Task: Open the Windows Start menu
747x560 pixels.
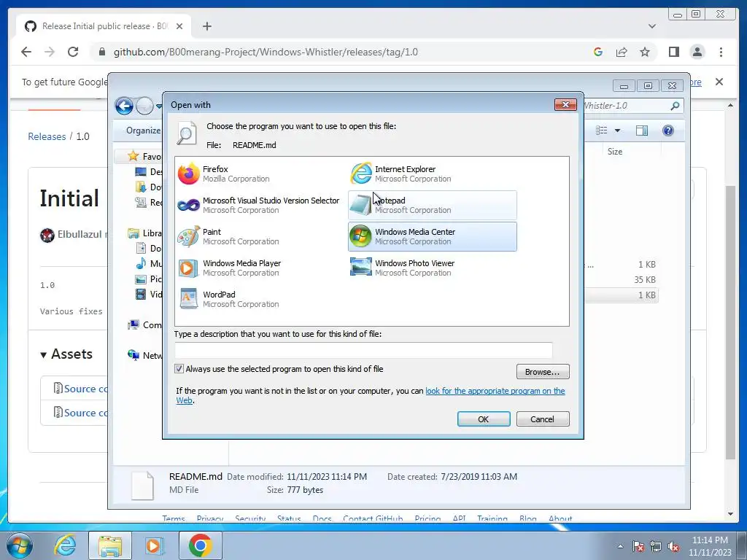Action: 19,545
